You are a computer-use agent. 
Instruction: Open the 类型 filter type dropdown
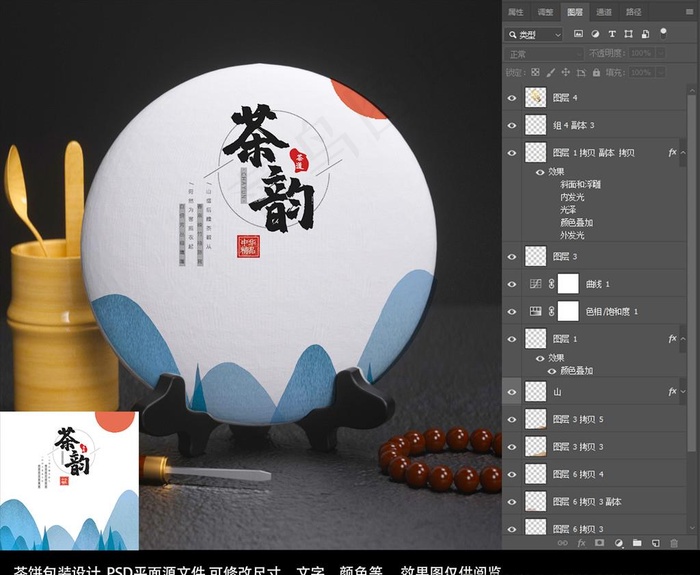[x=534, y=34]
